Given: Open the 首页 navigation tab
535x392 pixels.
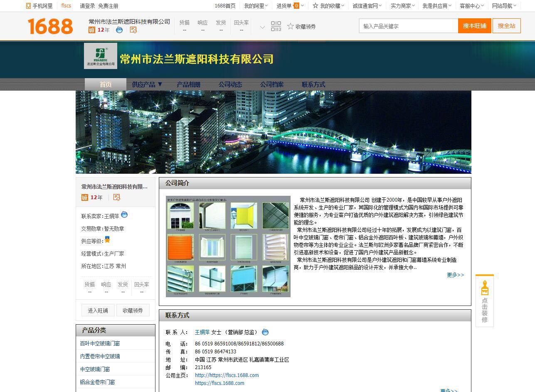Looking at the screenshot, I should (106, 84).
